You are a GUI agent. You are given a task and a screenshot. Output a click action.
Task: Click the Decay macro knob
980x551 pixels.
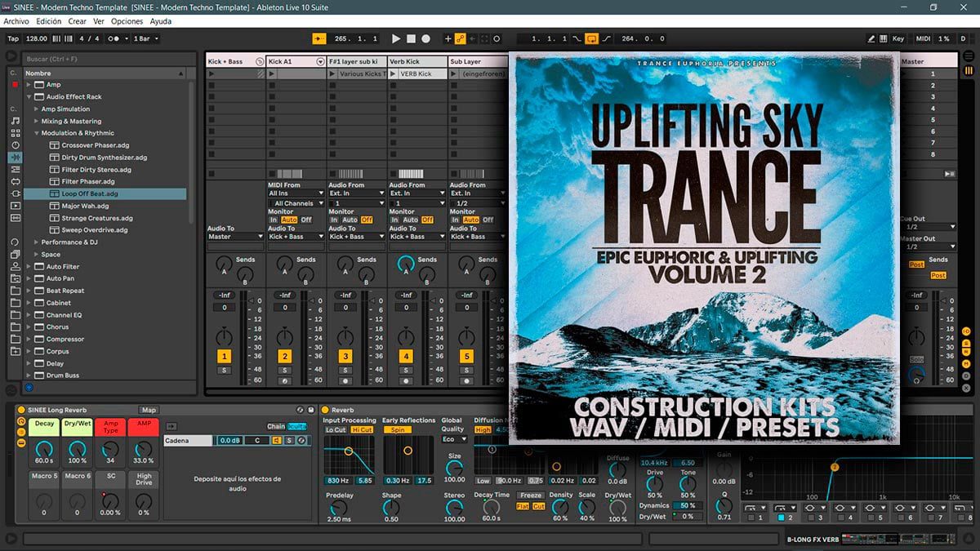click(44, 449)
